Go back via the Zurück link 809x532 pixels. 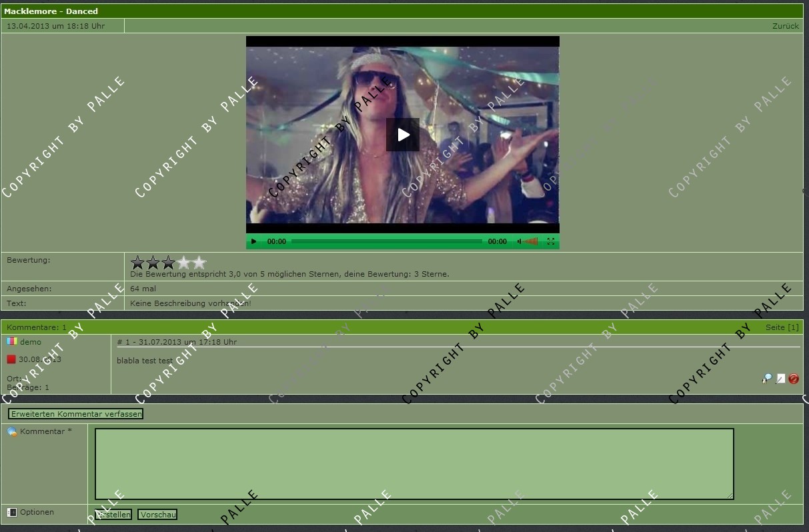[x=785, y=26]
